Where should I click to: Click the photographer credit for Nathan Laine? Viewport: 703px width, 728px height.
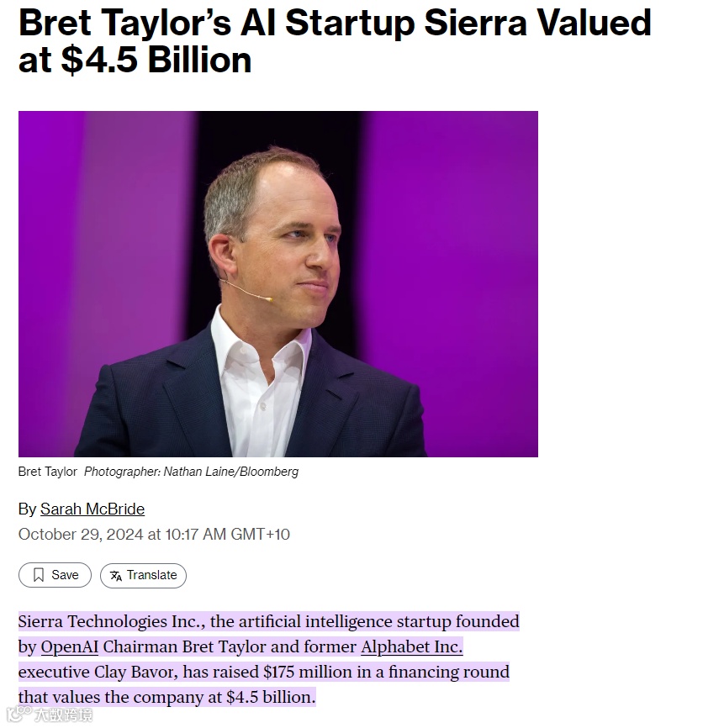pyautogui.click(x=191, y=472)
